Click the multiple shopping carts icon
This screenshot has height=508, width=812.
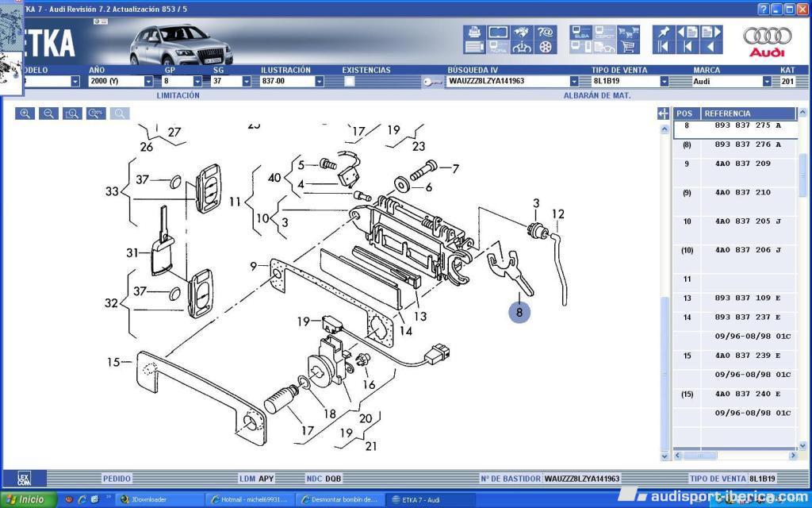click(x=628, y=32)
